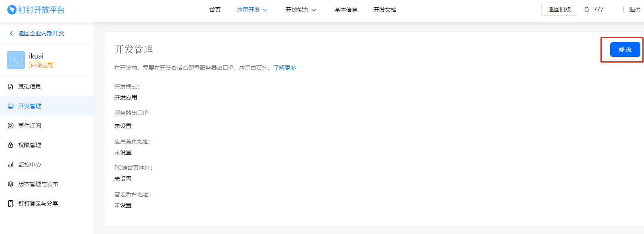Click 未设置 under 服务器出口IP
The width and height of the screenshot is (644, 234).
(x=123, y=126)
